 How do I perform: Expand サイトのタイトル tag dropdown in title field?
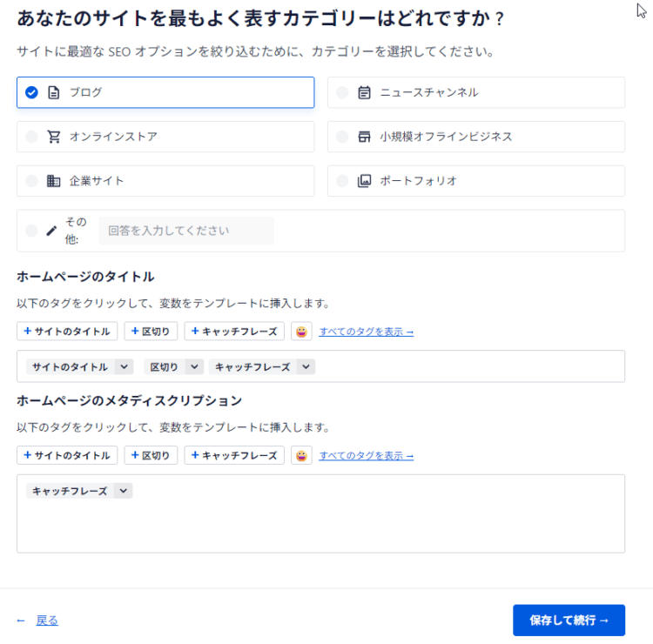tap(124, 366)
